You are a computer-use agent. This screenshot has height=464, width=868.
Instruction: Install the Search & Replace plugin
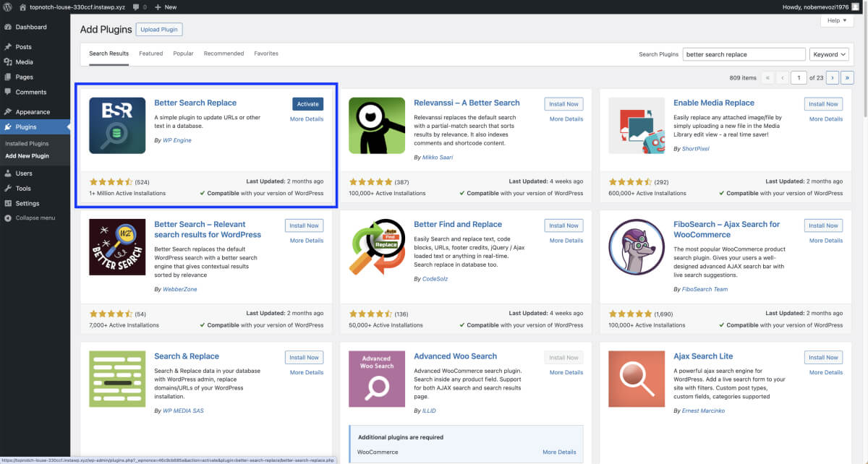pyautogui.click(x=304, y=357)
